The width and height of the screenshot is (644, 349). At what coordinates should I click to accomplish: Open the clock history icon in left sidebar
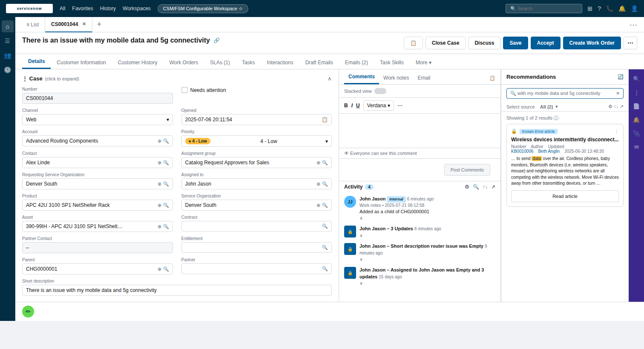7,70
